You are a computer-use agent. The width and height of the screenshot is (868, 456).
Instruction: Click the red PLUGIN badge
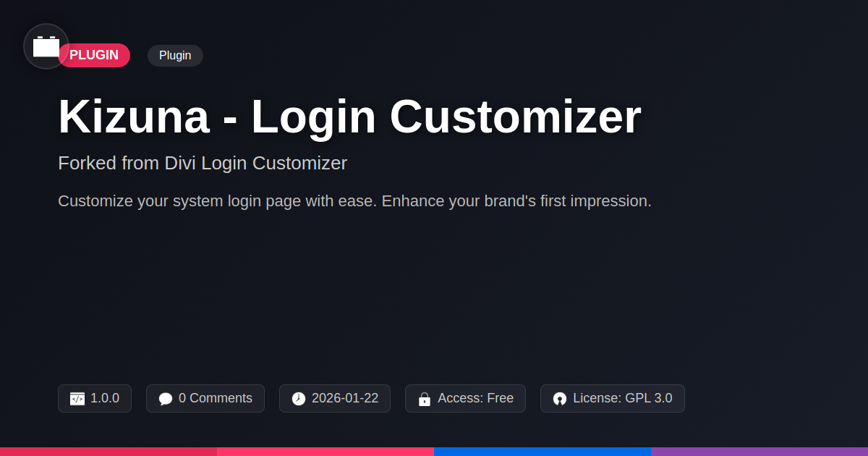[x=94, y=56]
